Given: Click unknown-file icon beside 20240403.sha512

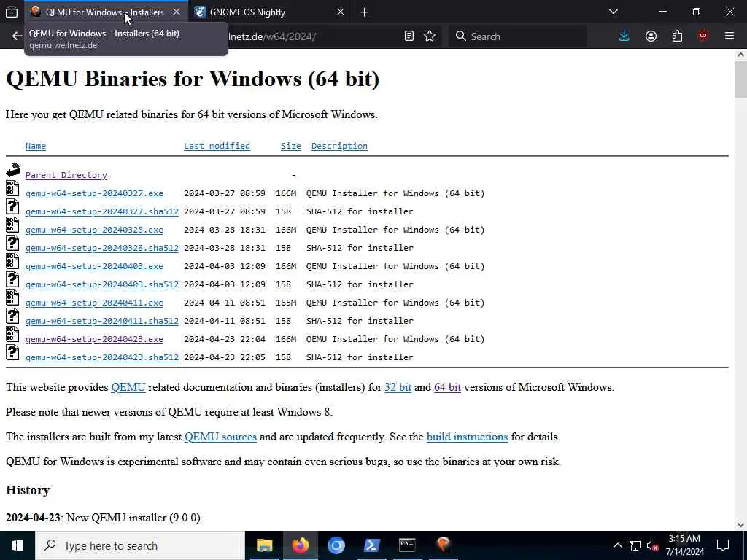Looking at the screenshot, I should click(x=12, y=279).
